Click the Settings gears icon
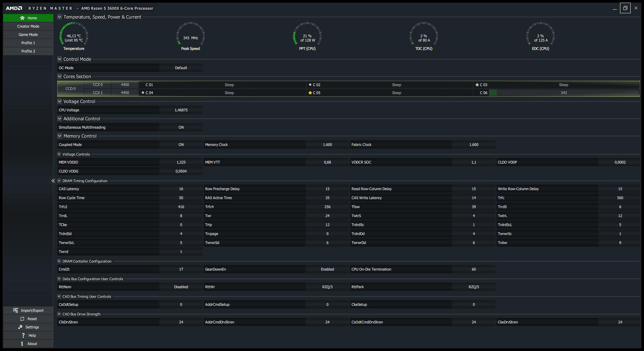 (x=20, y=327)
